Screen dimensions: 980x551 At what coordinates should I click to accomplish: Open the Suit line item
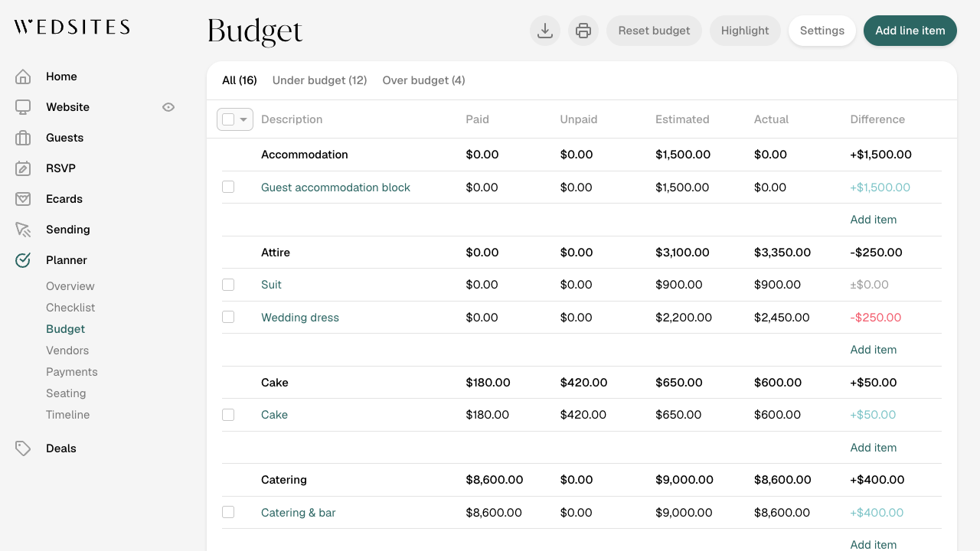pos(271,285)
